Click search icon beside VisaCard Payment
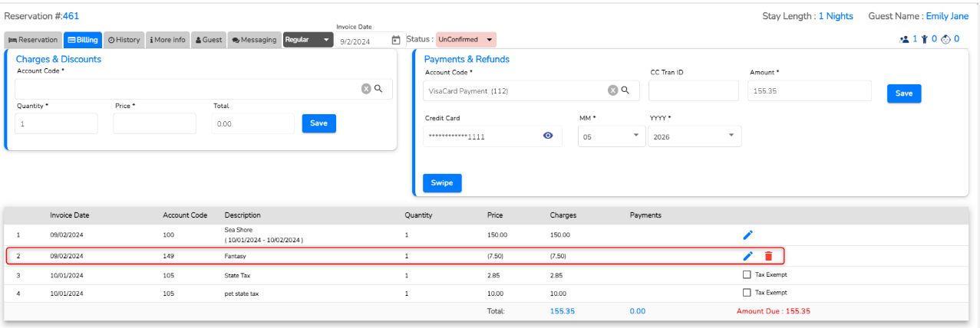 (x=625, y=90)
